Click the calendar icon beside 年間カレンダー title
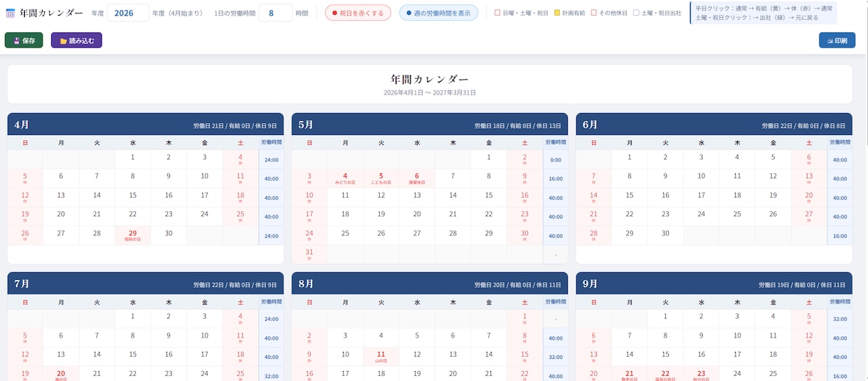The image size is (868, 381). coord(11,13)
